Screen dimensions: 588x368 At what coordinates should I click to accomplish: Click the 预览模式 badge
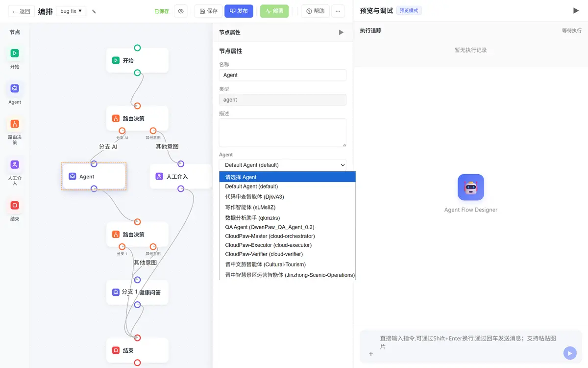409,10
